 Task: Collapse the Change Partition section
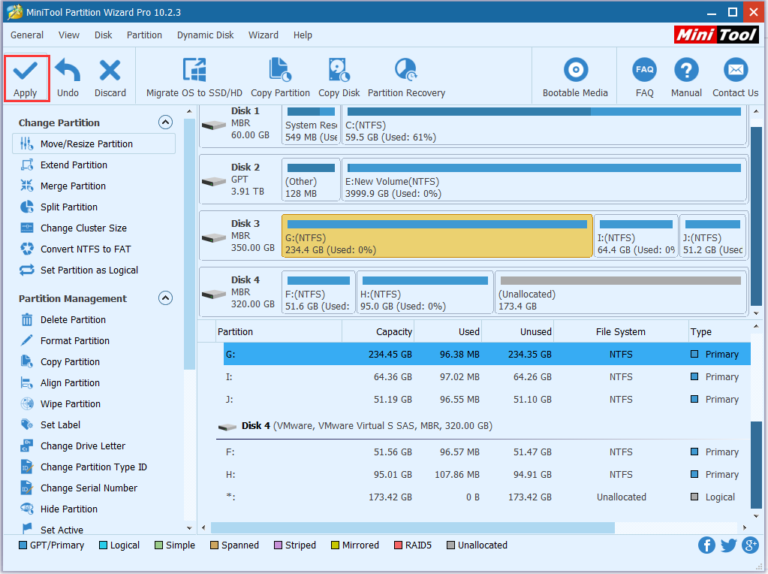point(166,122)
